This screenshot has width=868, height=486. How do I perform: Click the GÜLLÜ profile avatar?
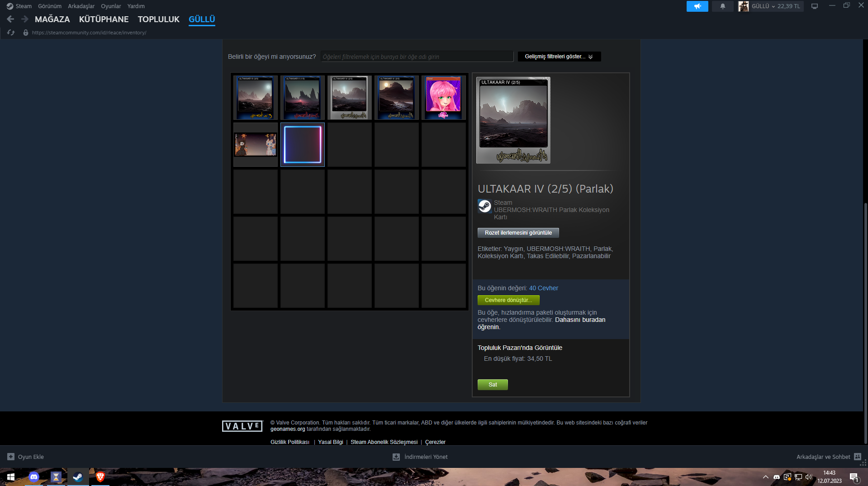tap(743, 6)
